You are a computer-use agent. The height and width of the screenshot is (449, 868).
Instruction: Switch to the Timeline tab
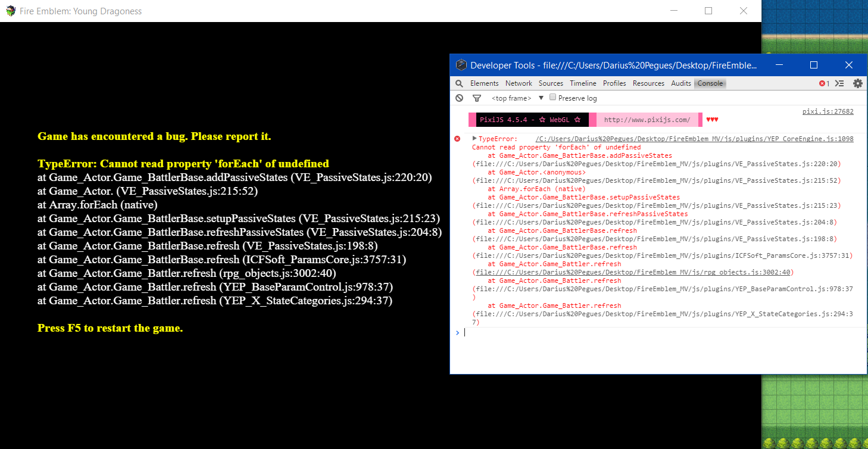coord(583,83)
